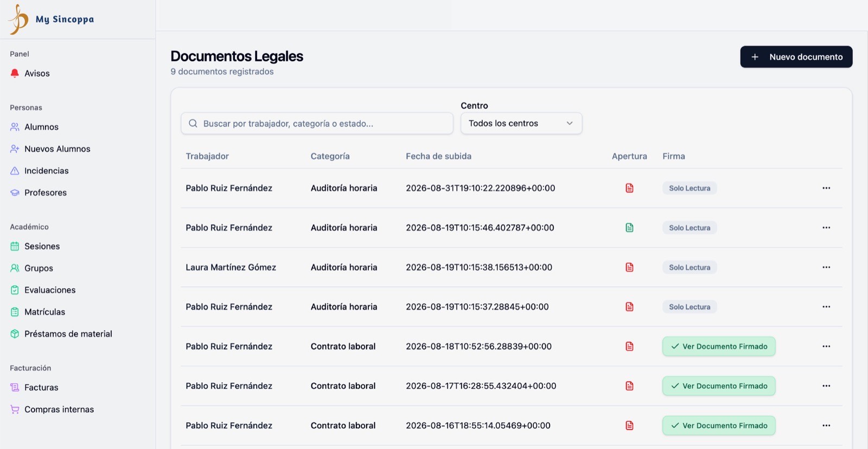Click the Nuevo documento button
868x449 pixels.
click(796, 57)
